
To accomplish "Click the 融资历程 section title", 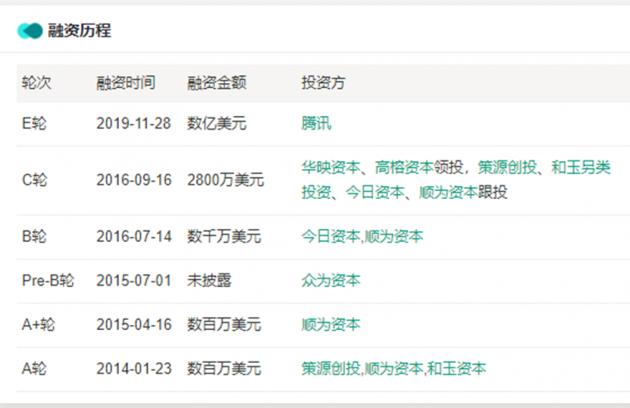I will point(80,31).
